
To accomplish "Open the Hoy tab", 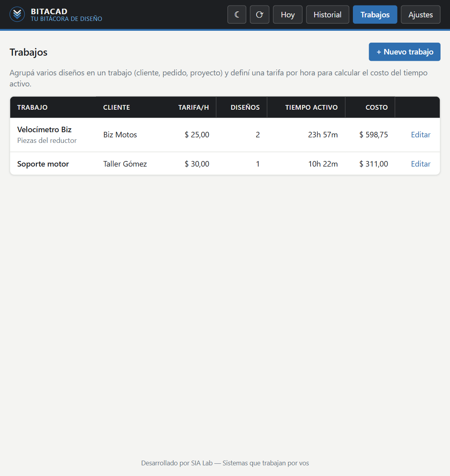I will coord(288,15).
